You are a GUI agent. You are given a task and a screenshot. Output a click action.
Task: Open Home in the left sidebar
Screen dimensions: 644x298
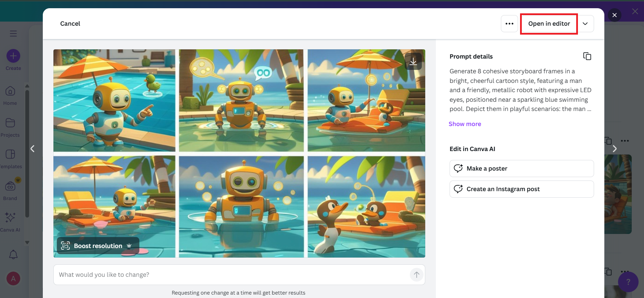(x=10, y=96)
